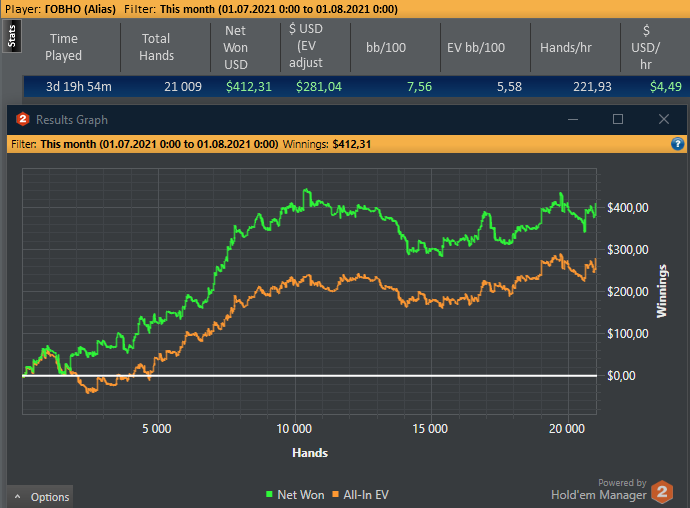
Task: Maximize the Results Graph window
Action: pyautogui.click(x=618, y=119)
